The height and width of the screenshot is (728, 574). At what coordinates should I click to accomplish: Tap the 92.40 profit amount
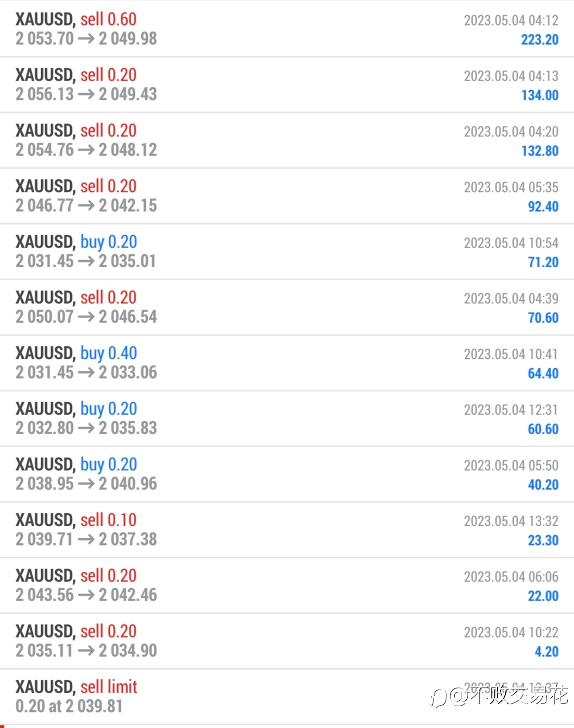tap(543, 206)
